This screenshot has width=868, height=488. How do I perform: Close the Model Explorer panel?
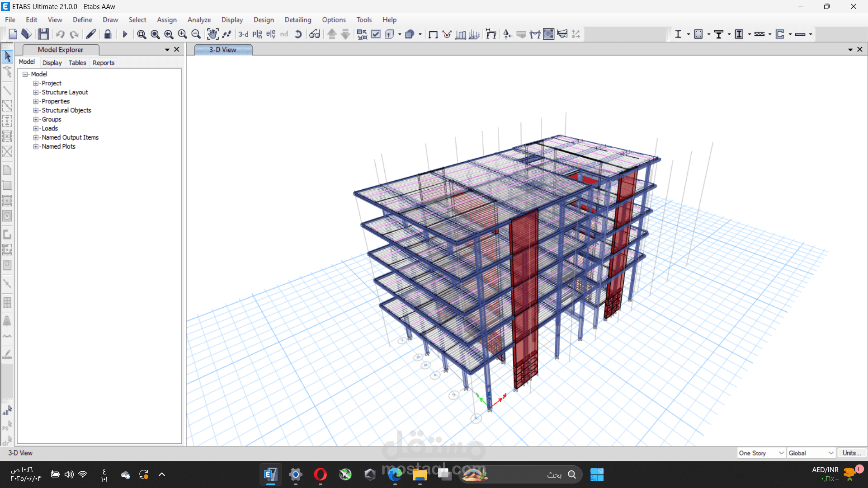pos(177,49)
